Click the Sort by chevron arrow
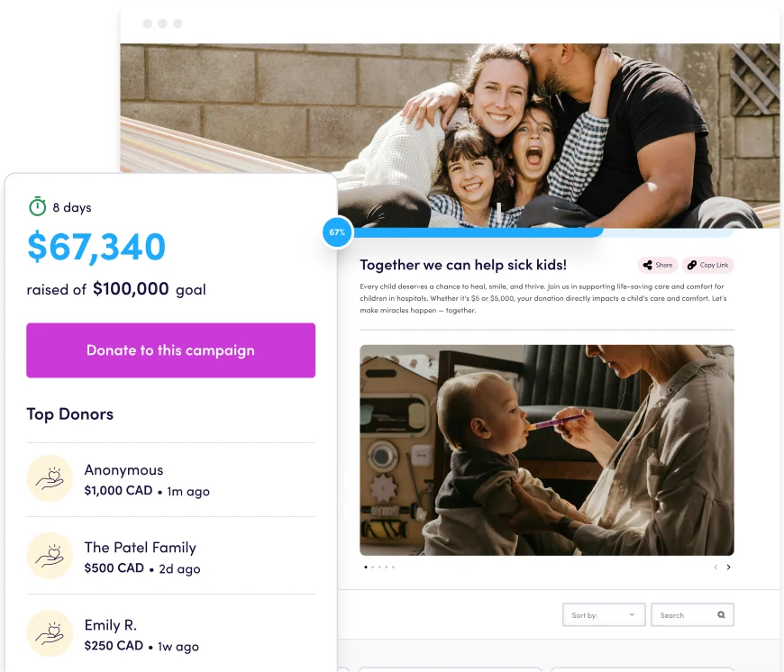This screenshot has width=784, height=672. (632, 614)
